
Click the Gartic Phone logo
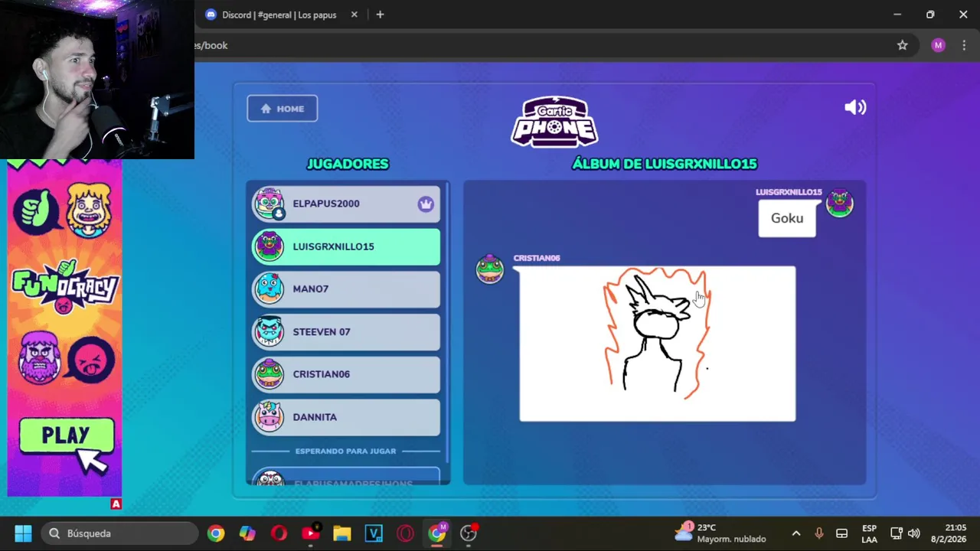coord(554,121)
